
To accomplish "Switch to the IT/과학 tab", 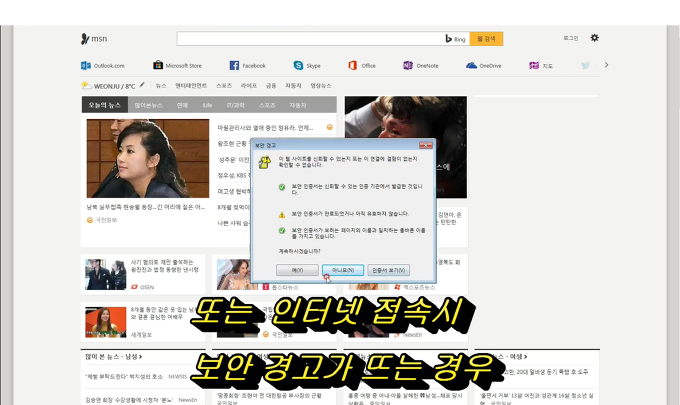I will (x=235, y=105).
